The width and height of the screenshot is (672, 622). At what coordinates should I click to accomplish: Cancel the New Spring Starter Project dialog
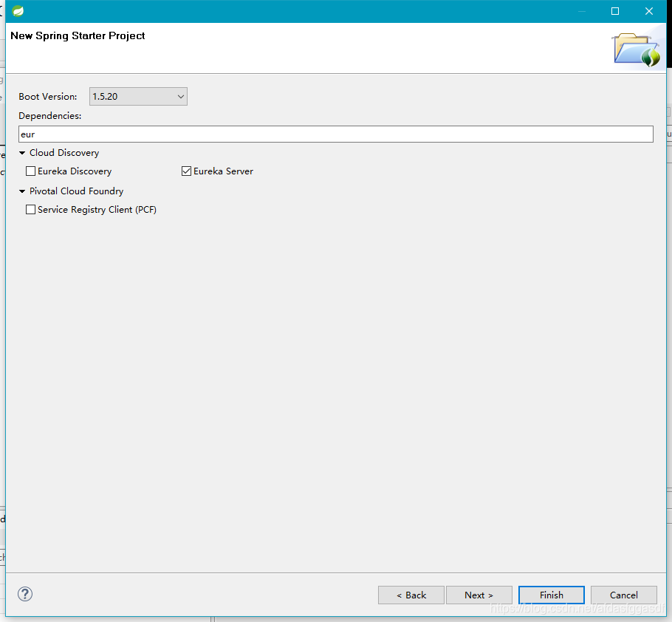pos(623,595)
